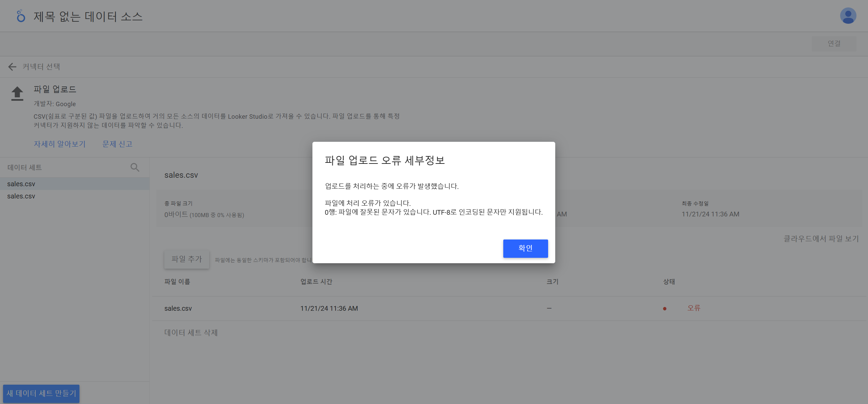Open the user account avatar
This screenshot has height=404, width=868.
pos(848,16)
